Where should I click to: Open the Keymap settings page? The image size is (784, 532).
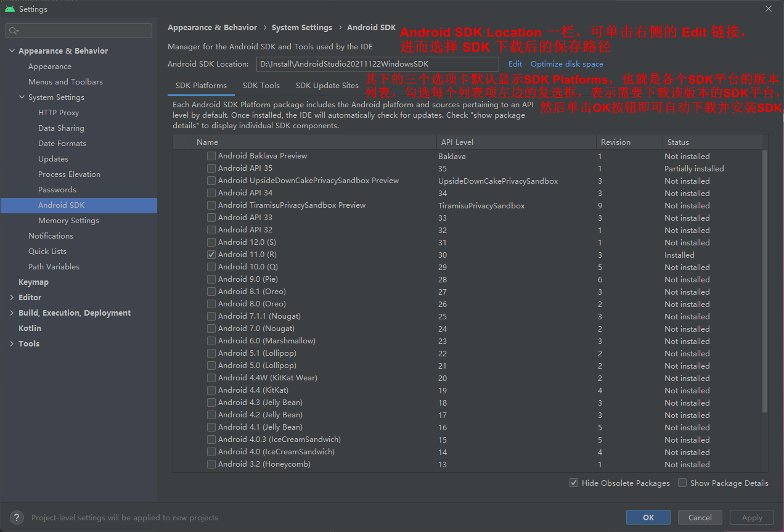(33, 282)
